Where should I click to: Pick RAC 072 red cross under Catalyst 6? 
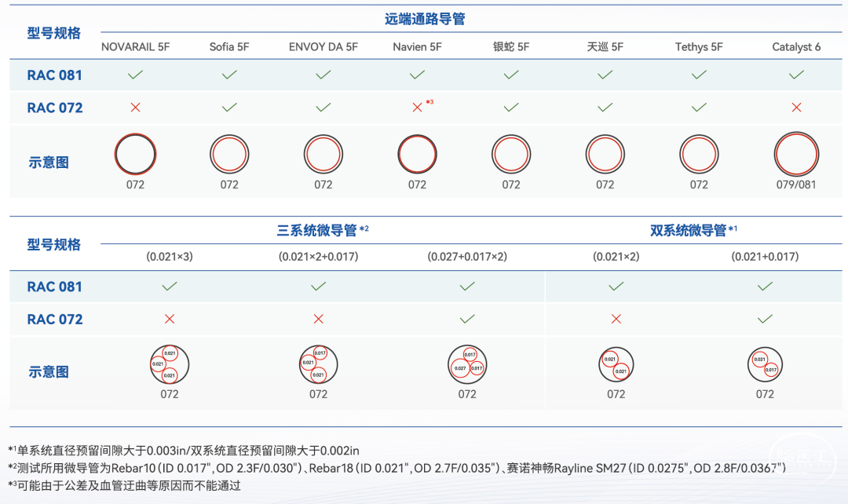796,108
